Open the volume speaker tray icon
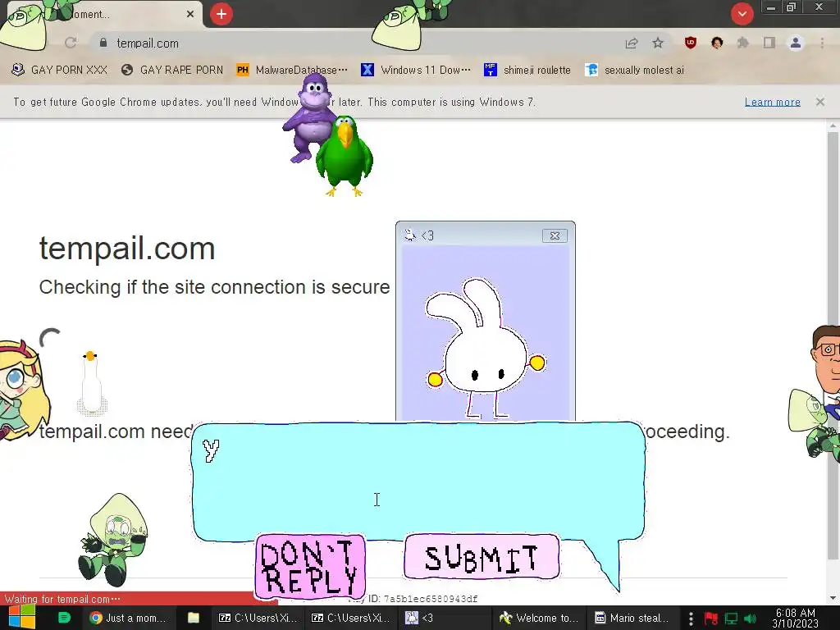The image size is (840, 630). pyautogui.click(x=751, y=619)
